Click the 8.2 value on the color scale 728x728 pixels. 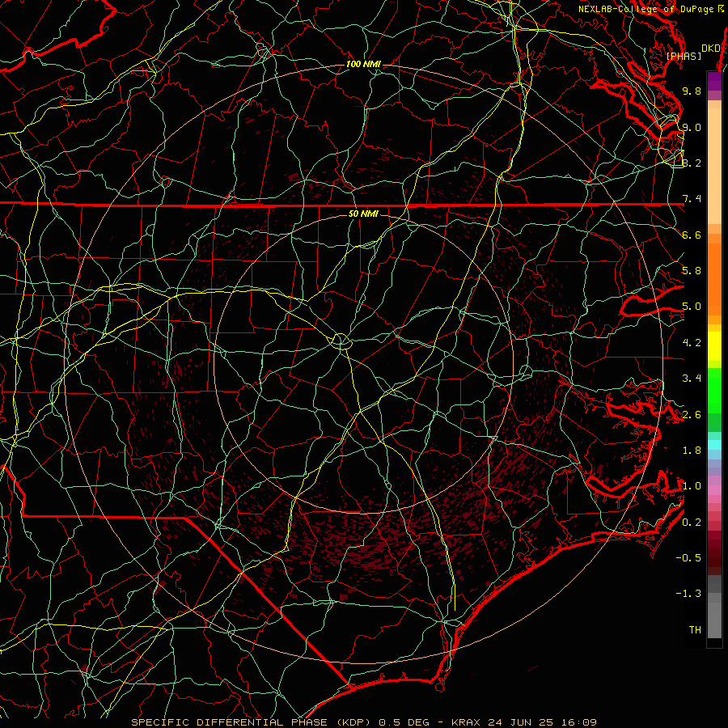[692, 163]
